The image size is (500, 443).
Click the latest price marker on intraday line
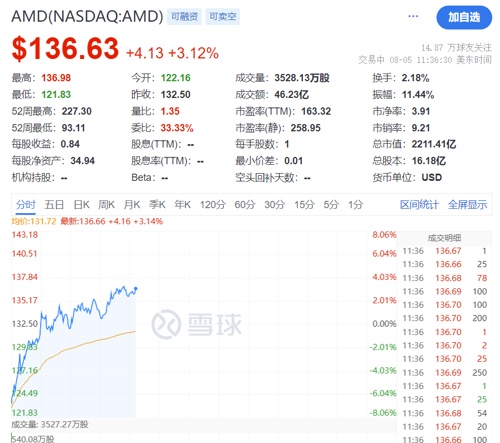coord(136,289)
